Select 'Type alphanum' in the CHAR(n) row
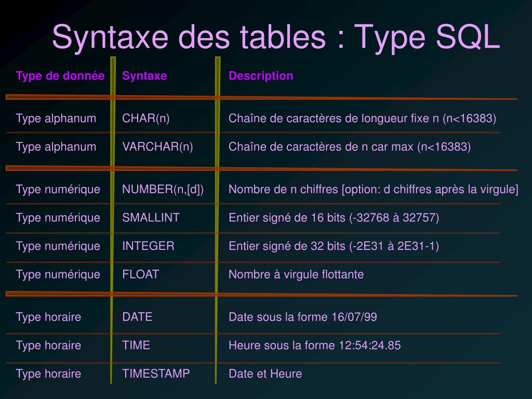Screen dimensions: 532x399 click(x=56, y=119)
